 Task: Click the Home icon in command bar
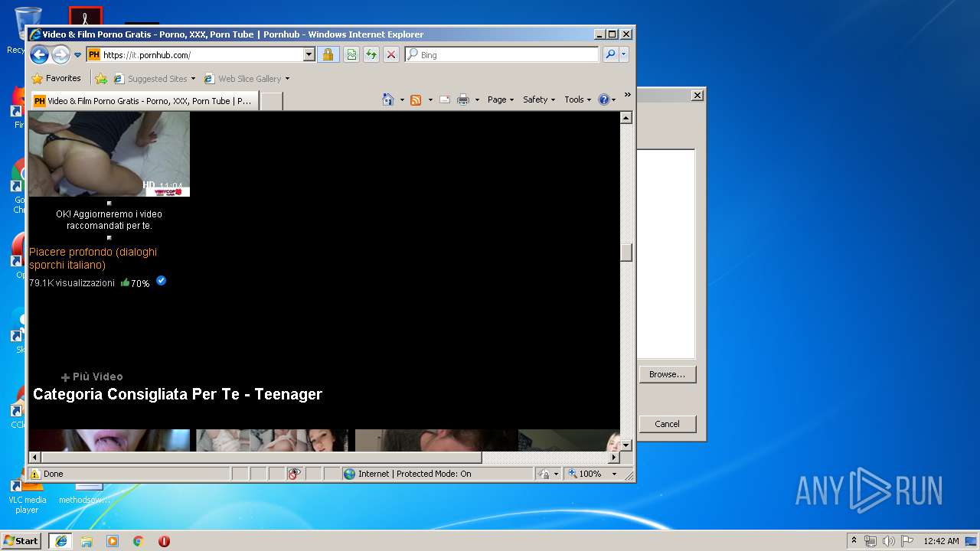(x=388, y=99)
